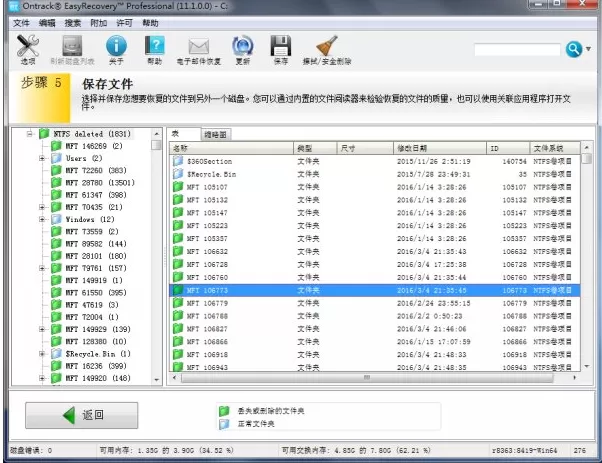
Task: Sort by the 修改日期 column header
Action: (440, 148)
